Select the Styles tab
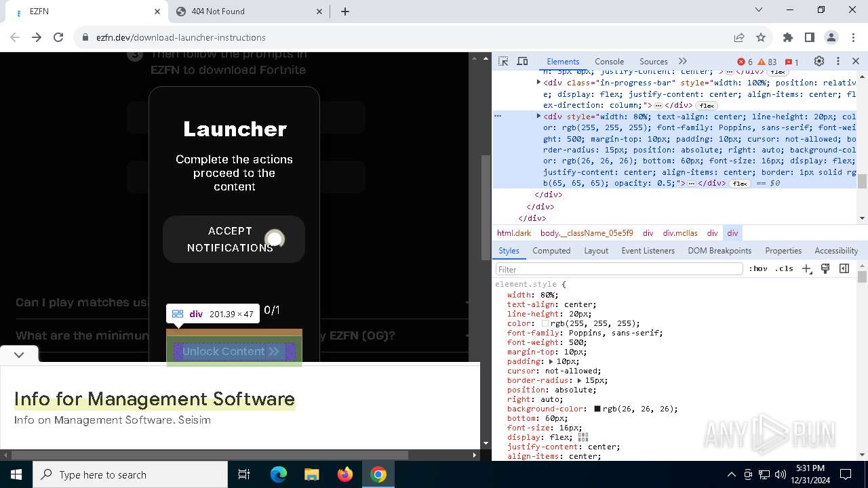This screenshot has height=488, width=868. coord(509,251)
